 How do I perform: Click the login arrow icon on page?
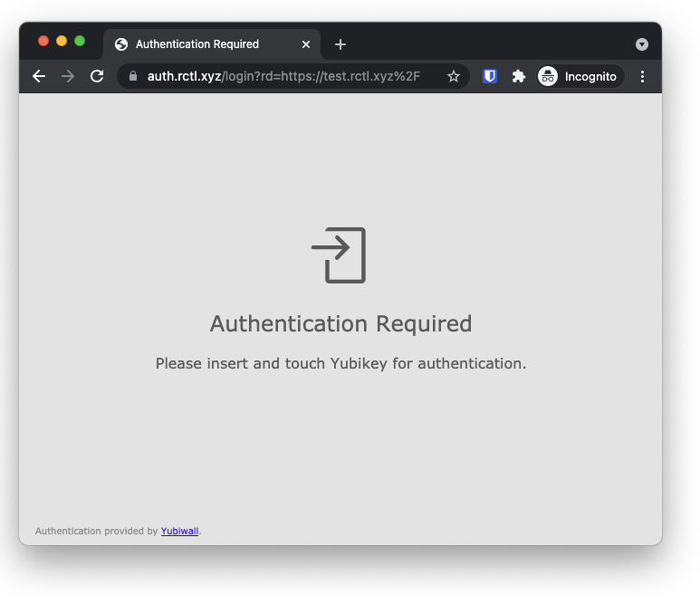tap(339, 255)
